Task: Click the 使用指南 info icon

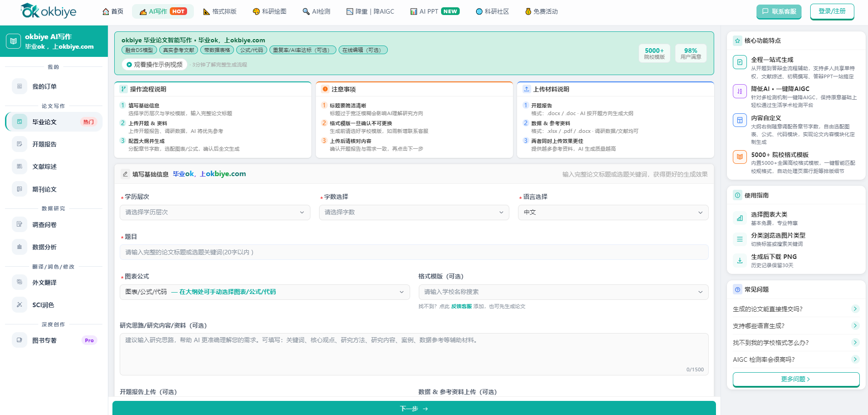Action: (x=737, y=195)
